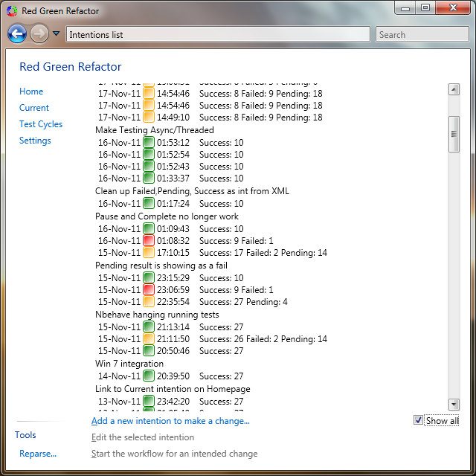
Task: Click the vertical scrollbar thumb
Action: (x=454, y=134)
